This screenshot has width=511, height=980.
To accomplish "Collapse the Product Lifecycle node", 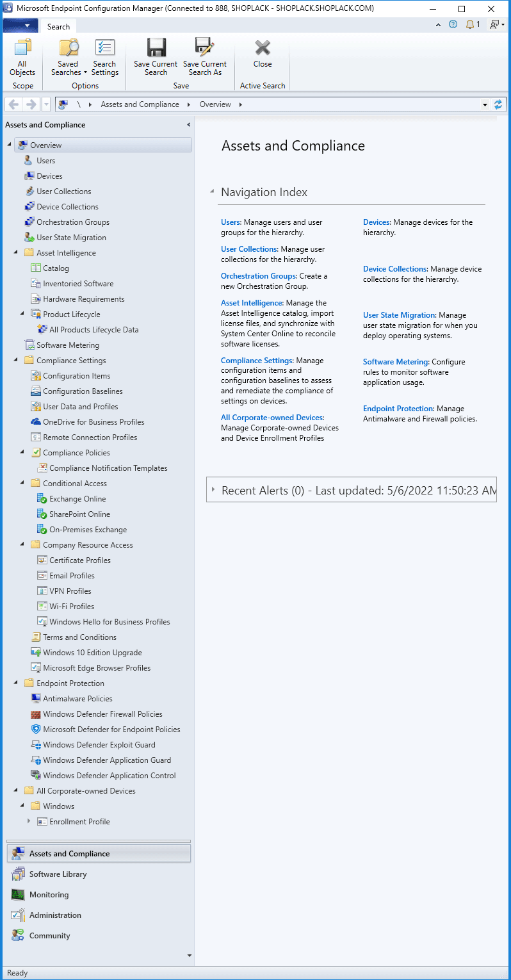I will tap(22, 314).
